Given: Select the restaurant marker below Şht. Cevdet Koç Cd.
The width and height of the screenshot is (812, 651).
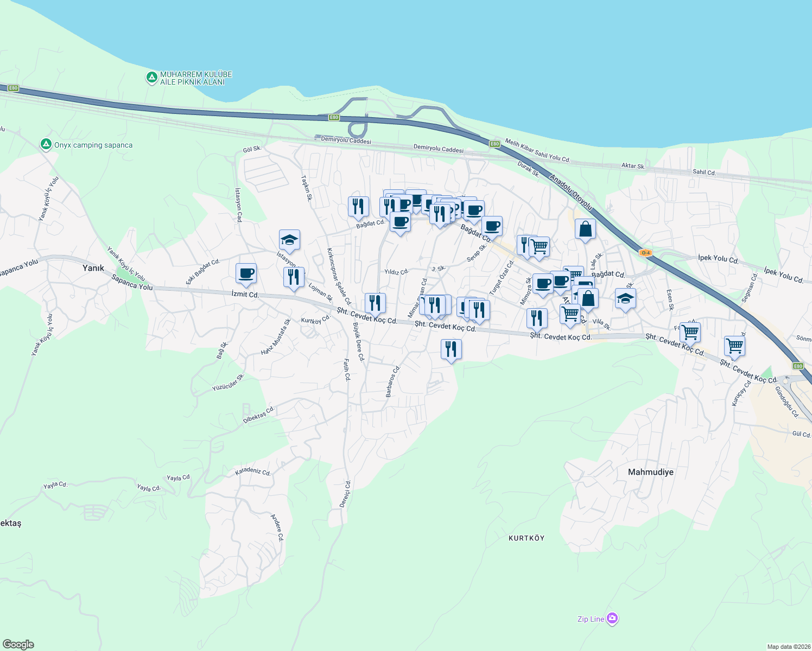Looking at the screenshot, I should click(x=450, y=349).
